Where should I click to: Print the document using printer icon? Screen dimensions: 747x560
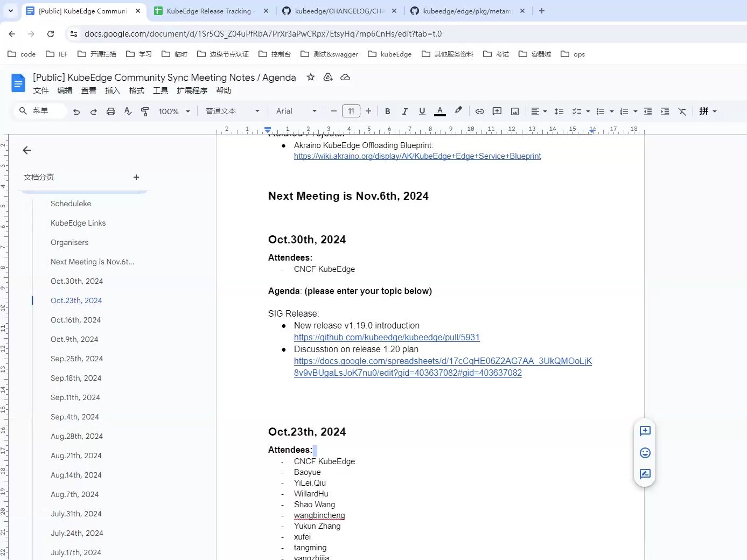tap(111, 111)
